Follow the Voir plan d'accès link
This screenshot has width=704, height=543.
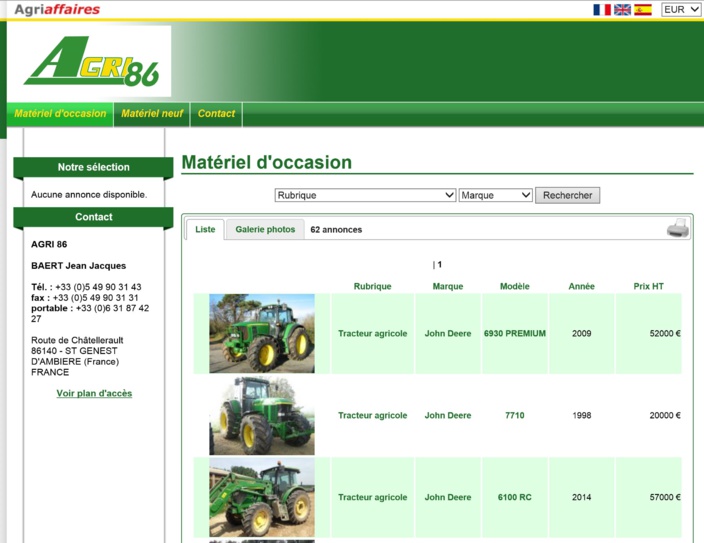click(94, 393)
